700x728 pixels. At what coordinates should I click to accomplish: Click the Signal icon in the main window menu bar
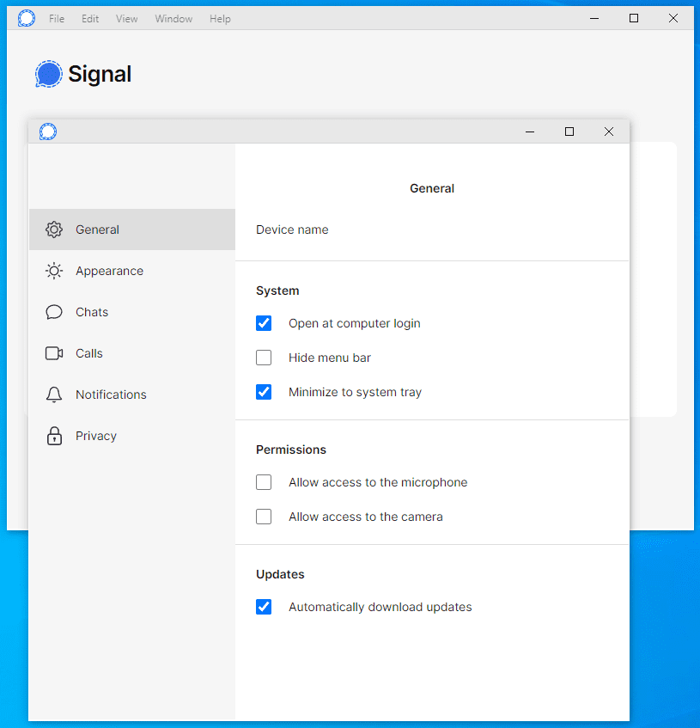tap(27, 19)
